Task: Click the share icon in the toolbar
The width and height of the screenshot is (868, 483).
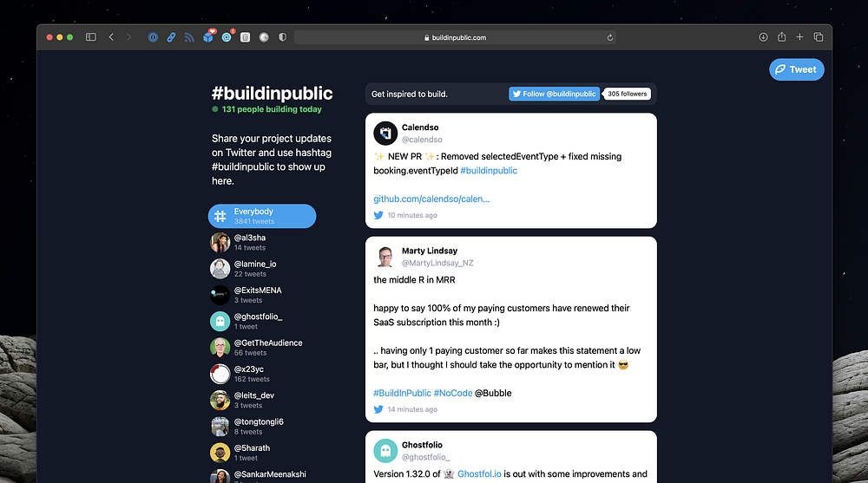Action: (782, 36)
